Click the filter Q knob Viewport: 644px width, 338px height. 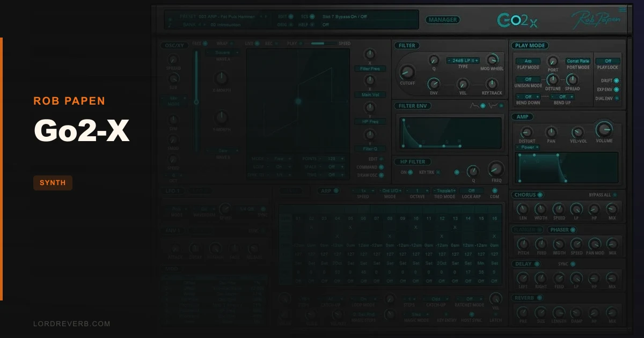click(434, 60)
